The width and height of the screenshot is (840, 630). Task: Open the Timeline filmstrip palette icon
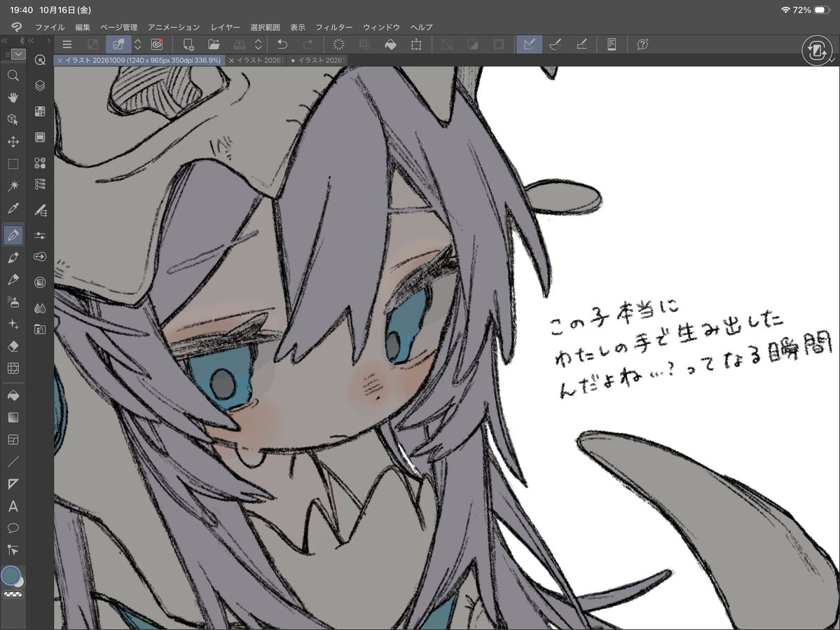click(x=40, y=137)
